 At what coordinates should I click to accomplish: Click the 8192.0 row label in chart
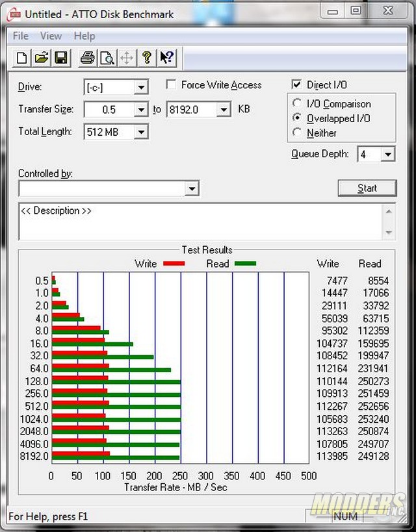click(x=34, y=457)
